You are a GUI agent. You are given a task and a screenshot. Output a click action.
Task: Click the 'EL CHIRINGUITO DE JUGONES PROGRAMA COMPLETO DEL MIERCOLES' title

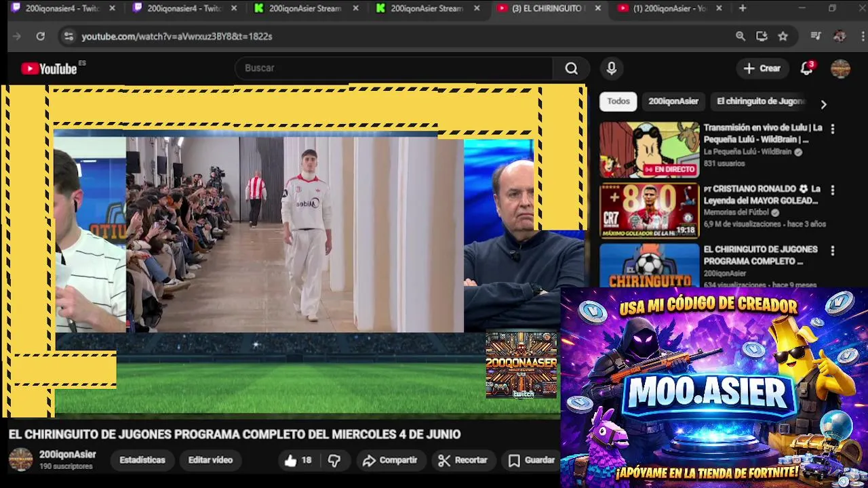(x=235, y=434)
